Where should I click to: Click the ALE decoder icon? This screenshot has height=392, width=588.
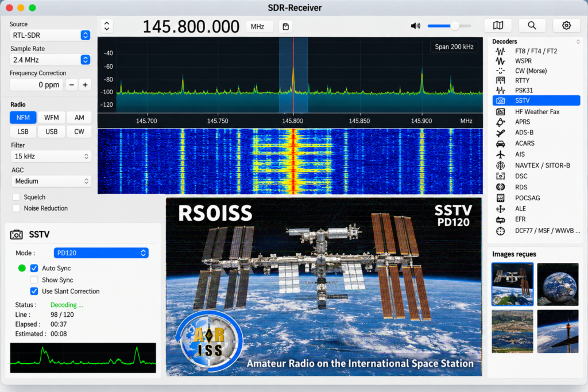500,209
